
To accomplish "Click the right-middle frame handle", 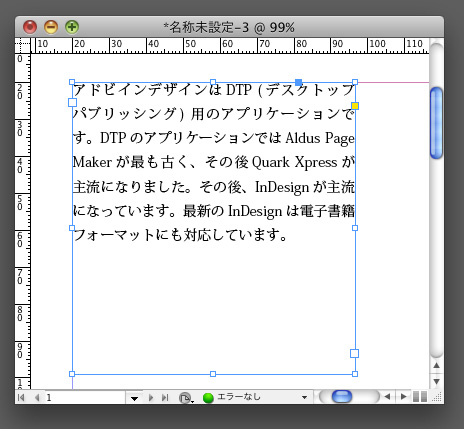I will click(355, 228).
